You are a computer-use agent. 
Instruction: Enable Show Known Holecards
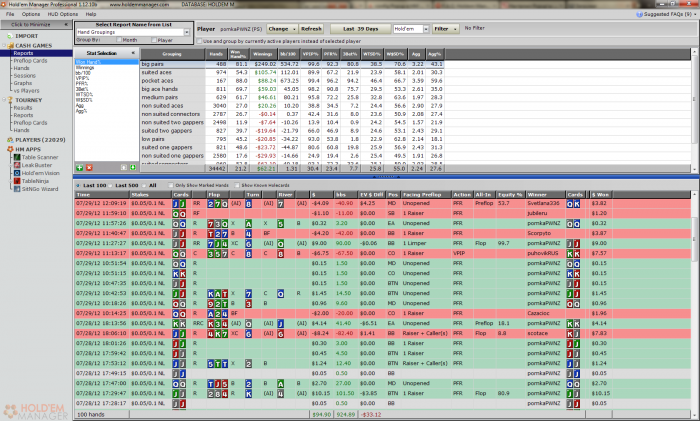(x=237, y=185)
